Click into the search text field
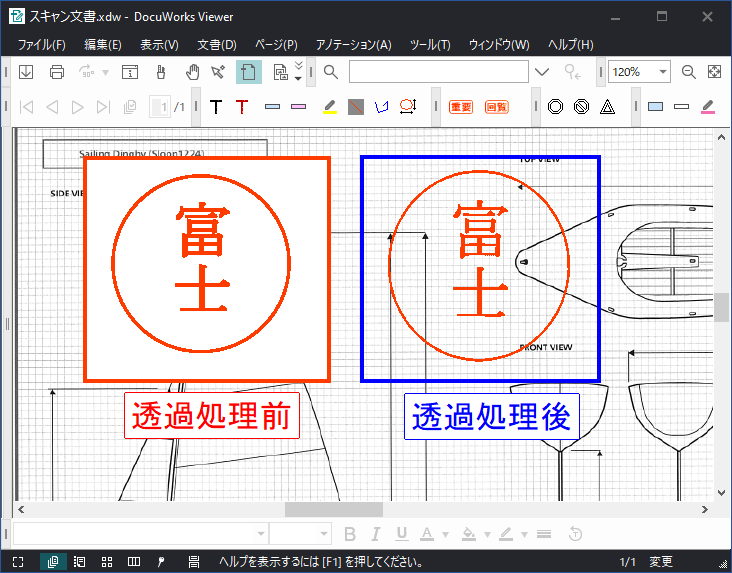This screenshot has width=732, height=573. (439, 72)
